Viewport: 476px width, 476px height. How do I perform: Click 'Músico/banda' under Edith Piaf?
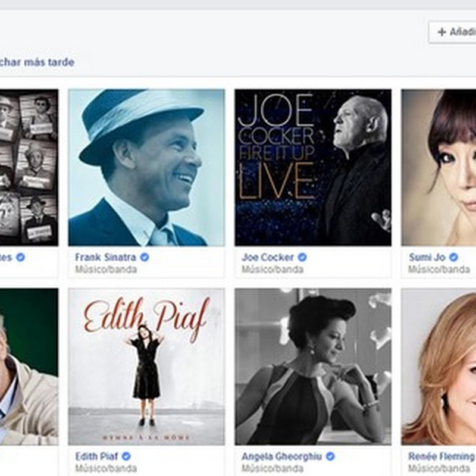point(106,468)
